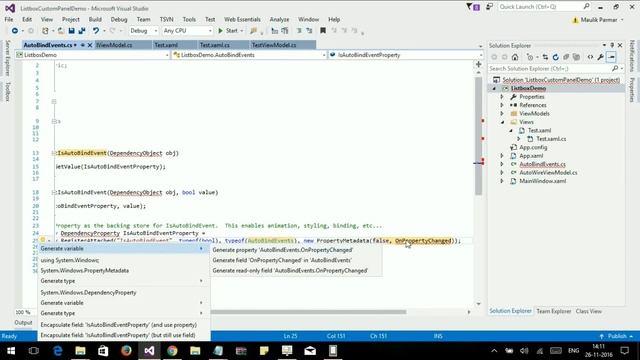Open Microsoft Edge from taskbar

click(x=58, y=351)
